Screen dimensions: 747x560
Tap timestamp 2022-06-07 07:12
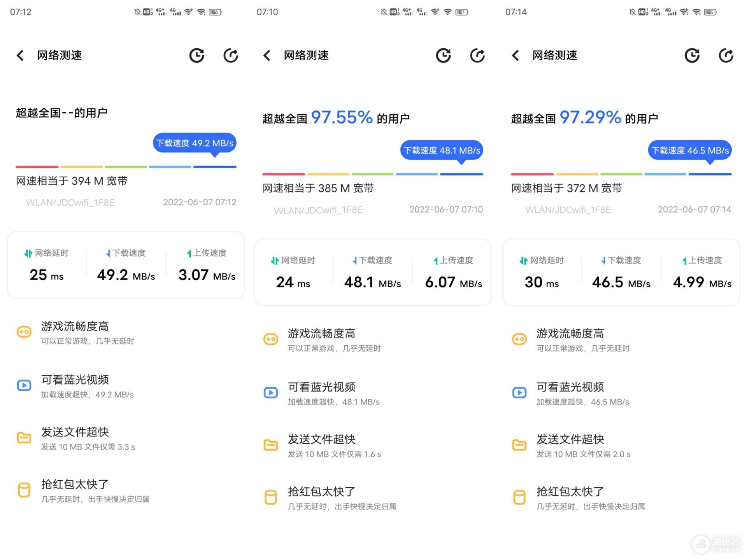(200, 202)
